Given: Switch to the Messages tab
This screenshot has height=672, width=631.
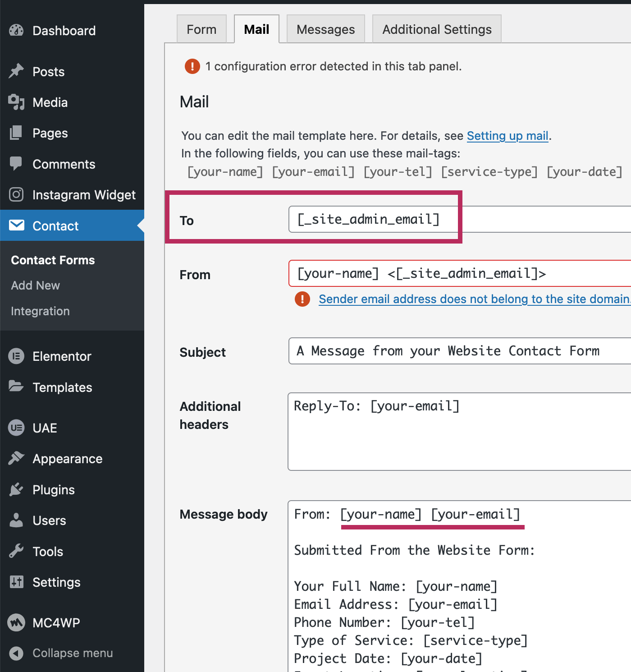Looking at the screenshot, I should [x=325, y=29].
